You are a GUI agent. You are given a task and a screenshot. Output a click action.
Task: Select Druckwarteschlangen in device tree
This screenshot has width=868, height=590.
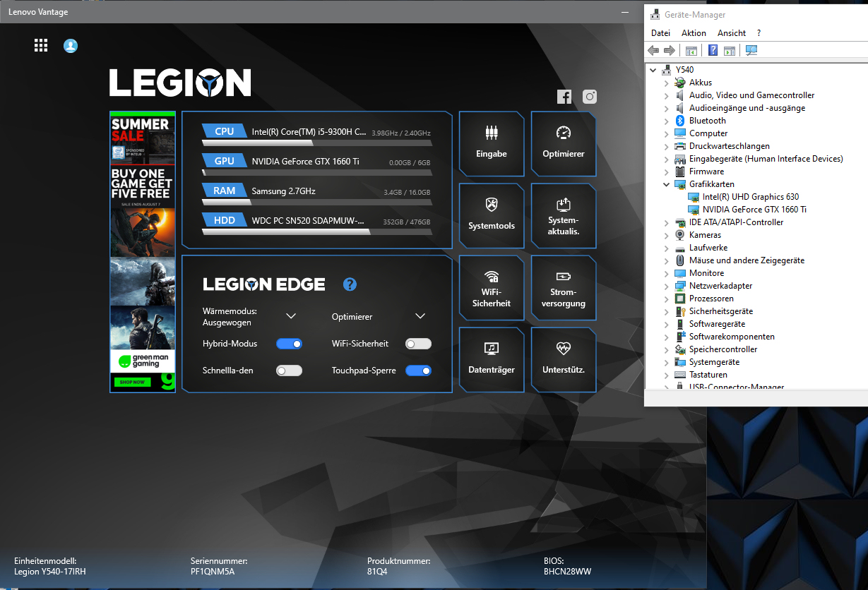(x=730, y=146)
